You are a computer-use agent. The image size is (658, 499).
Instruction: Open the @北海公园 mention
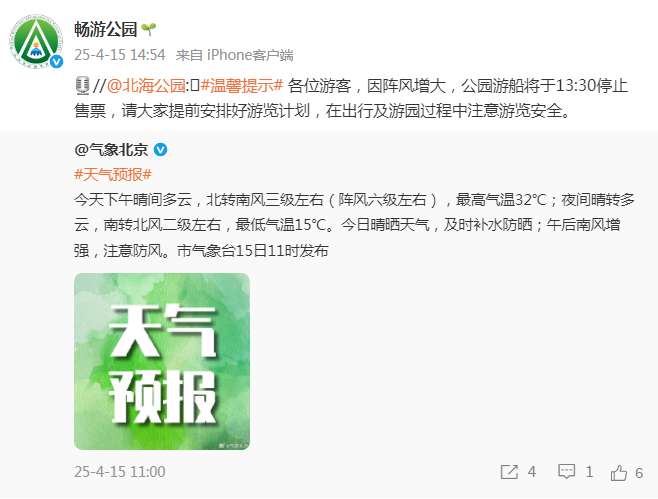click(x=146, y=86)
